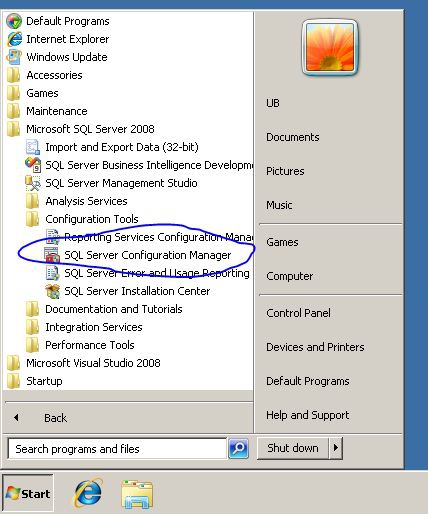The image size is (428, 514).
Task: Click the Accessories folder icon
Action: [x=14, y=75]
